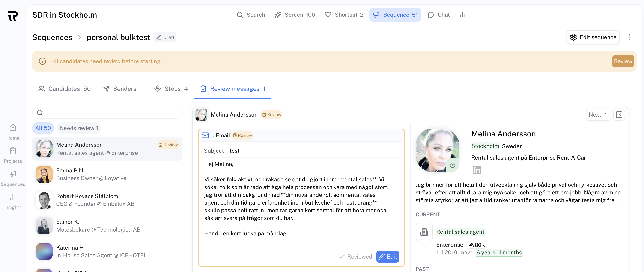This screenshot has width=644, height=272.
Task: Filter candidates by All 50
Action: point(43,128)
